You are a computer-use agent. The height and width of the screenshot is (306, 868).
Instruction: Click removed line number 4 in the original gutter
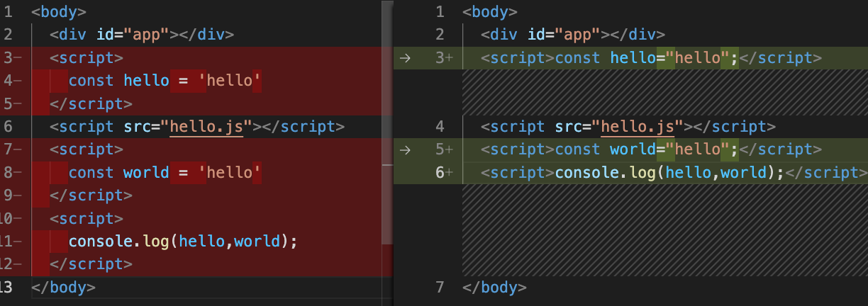coord(8,81)
